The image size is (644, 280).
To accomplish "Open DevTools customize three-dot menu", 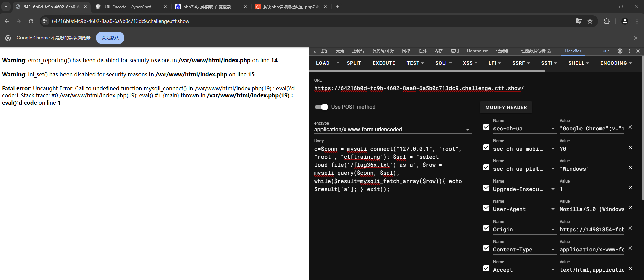I will (x=630, y=51).
